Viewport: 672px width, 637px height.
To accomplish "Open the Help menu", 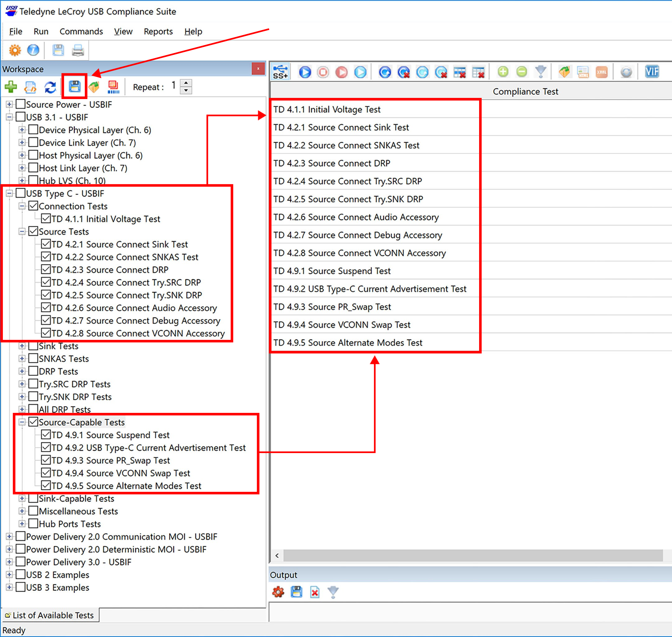I will point(193,32).
